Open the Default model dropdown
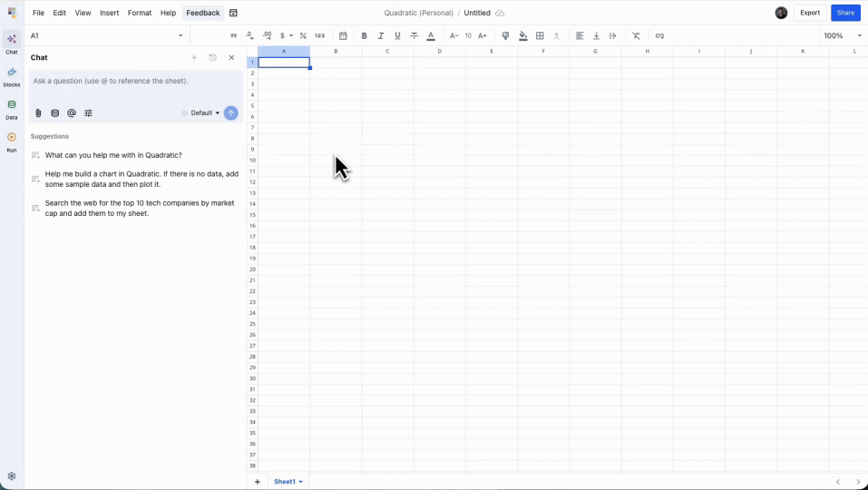This screenshot has height=490, width=868. pyautogui.click(x=205, y=113)
